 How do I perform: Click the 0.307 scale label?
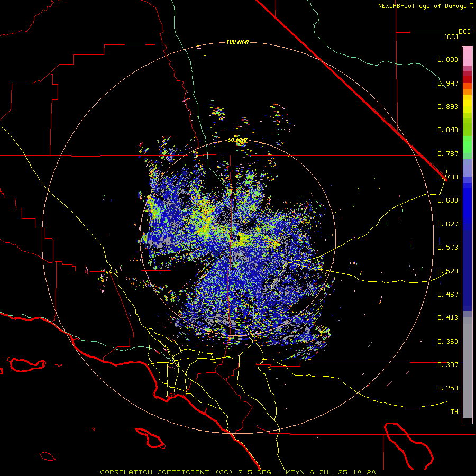[x=448, y=365]
